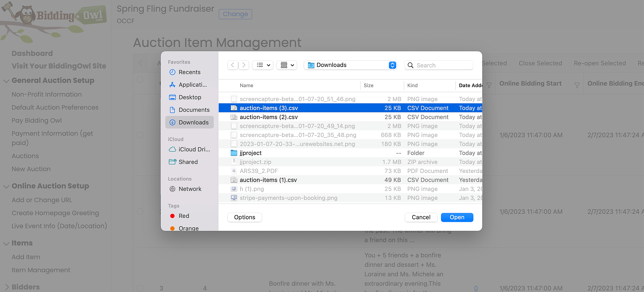644x292 pixels.
Task: Click the filter icon beside Online Bidding Start
Action: [577, 85]
